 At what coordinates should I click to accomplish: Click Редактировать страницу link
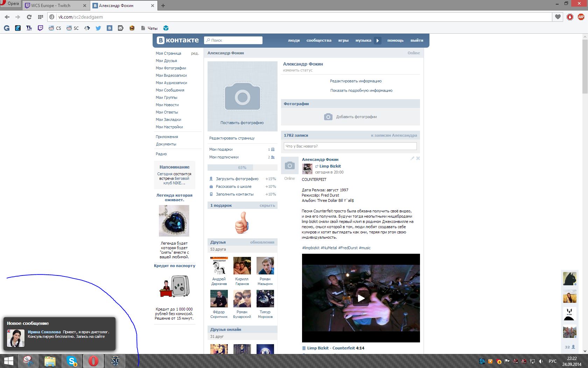tap(232, 138)
